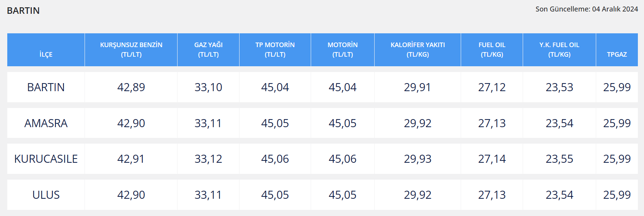This screenshot has width=644, height=216.
Task: Click the İLÇE column header
Action: [x=46, y=50]
